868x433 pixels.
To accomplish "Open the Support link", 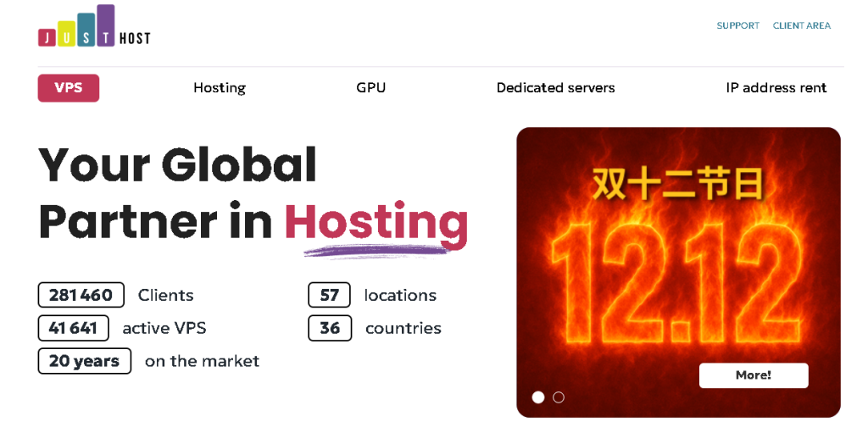I will [x=737, y=25].
